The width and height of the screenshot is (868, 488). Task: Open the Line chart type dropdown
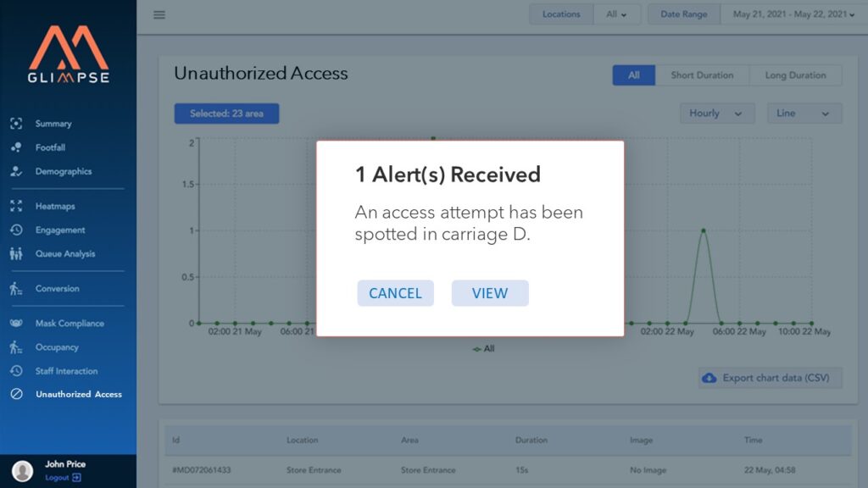(804, 114)
